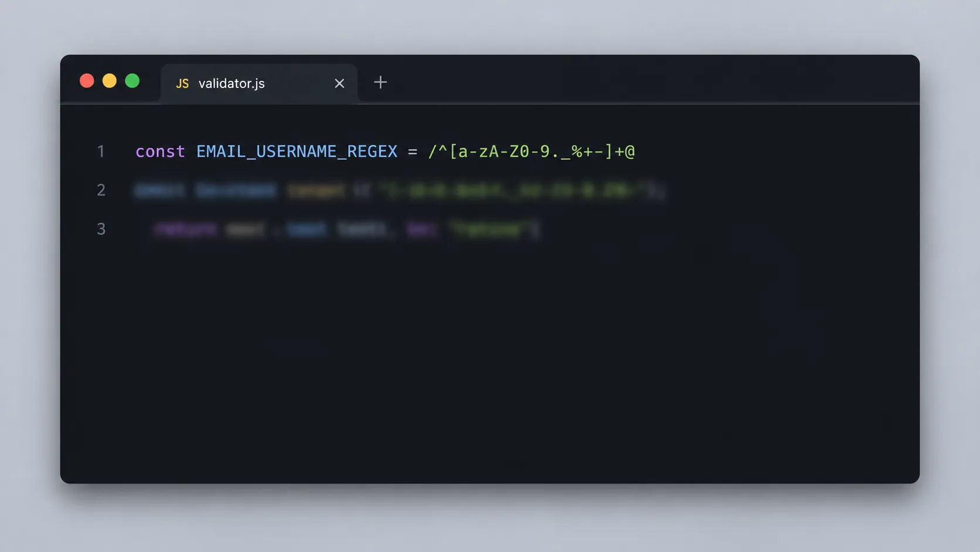
Task: Click the JS file type icon
Action: pos(182,84)
